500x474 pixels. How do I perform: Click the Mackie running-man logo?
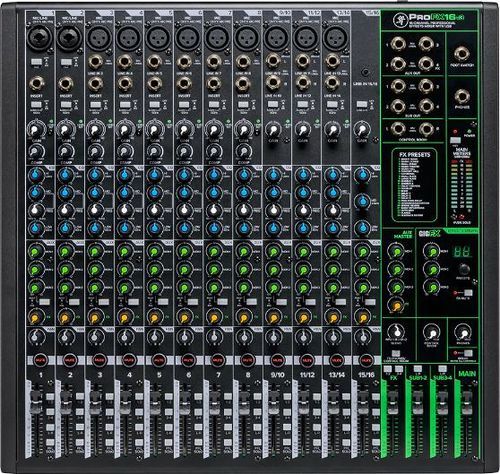[399, 19]
